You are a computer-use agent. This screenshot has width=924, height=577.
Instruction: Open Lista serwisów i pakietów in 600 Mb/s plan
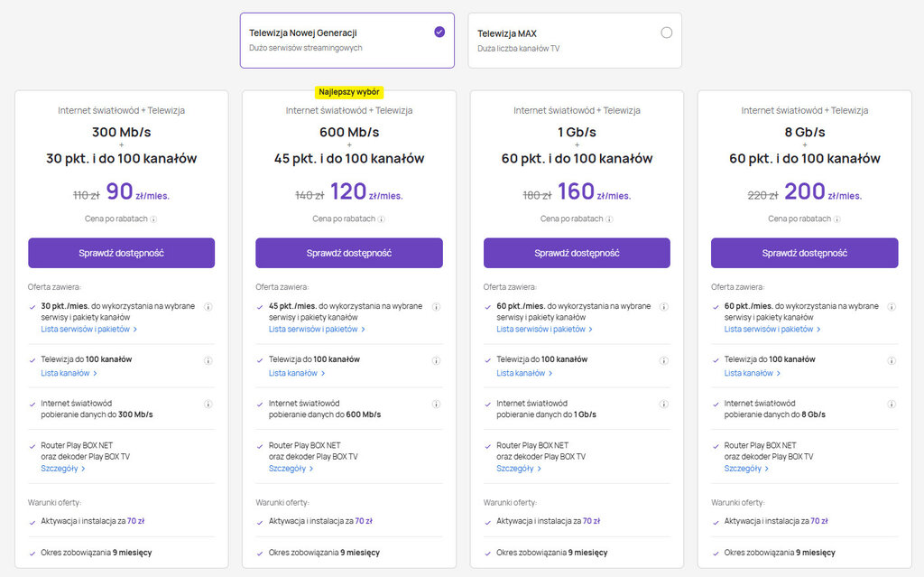click(x=317, y=330)
